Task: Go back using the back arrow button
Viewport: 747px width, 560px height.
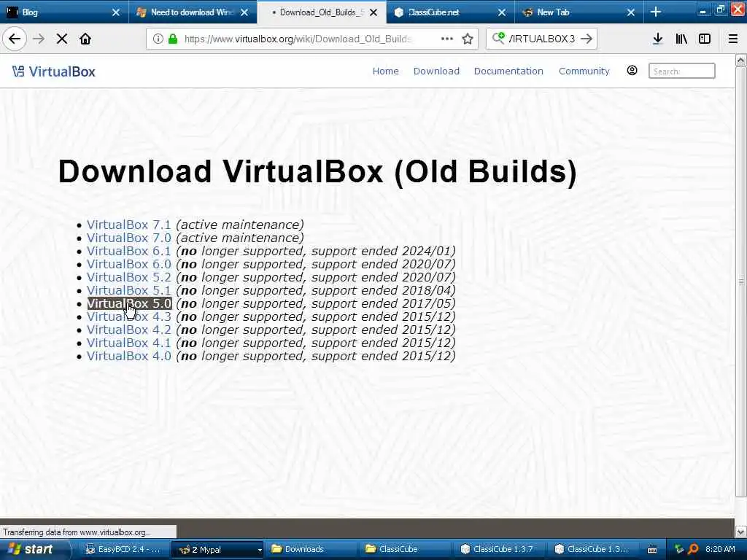Action: click(x=15, y=39)
